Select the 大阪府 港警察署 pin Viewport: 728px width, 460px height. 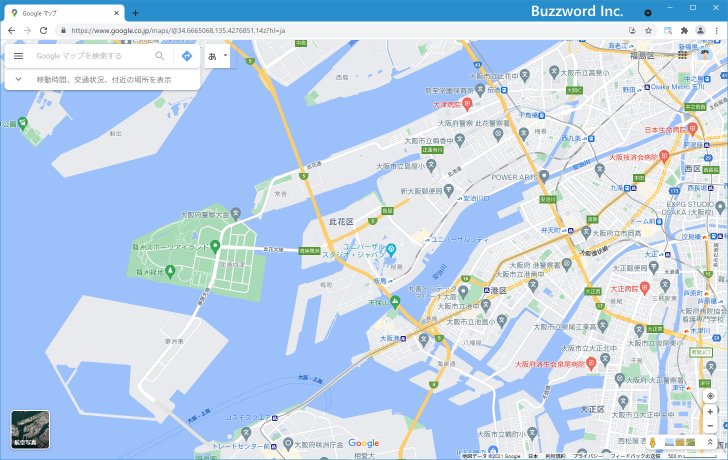pyautogui.click(x=566, y=264)
